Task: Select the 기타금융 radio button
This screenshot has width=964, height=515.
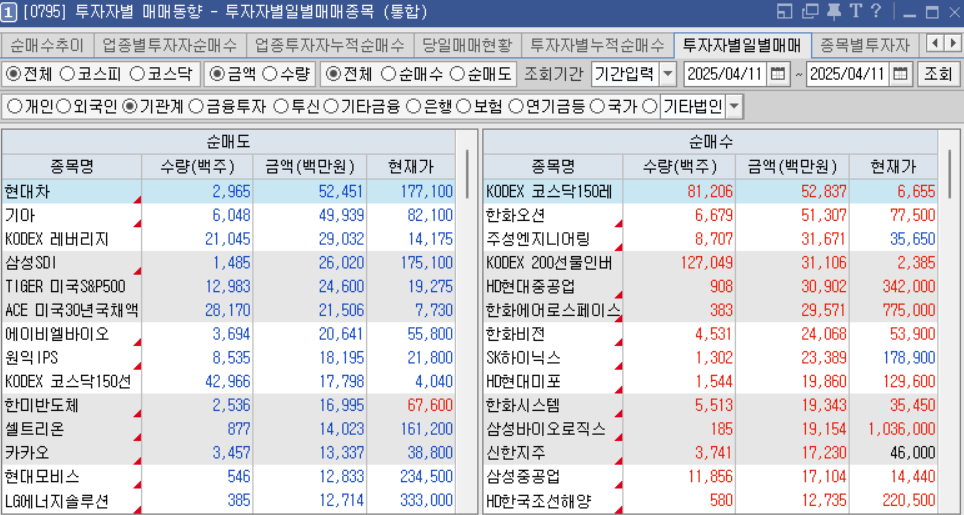Action: click(330, 107)
